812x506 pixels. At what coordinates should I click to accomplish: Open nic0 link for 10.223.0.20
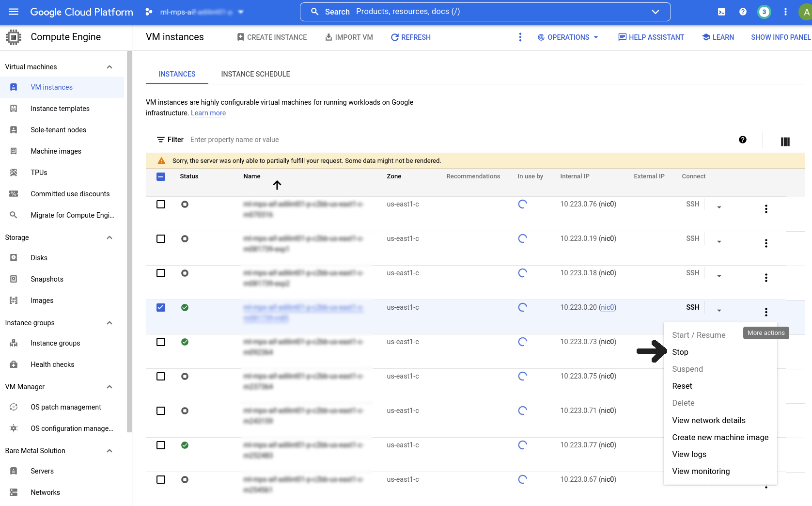pyautogui.click(x=608, y=307)
